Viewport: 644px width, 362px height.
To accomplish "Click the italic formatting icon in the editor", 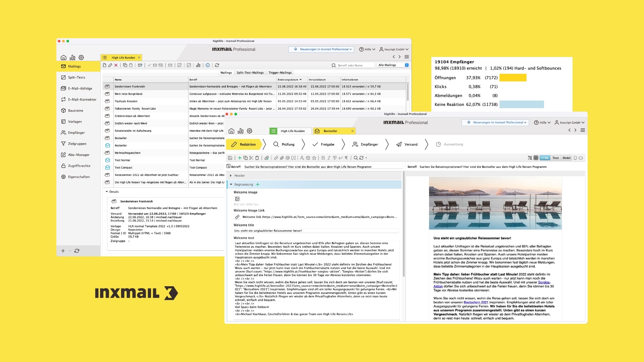I will [329, 158].
